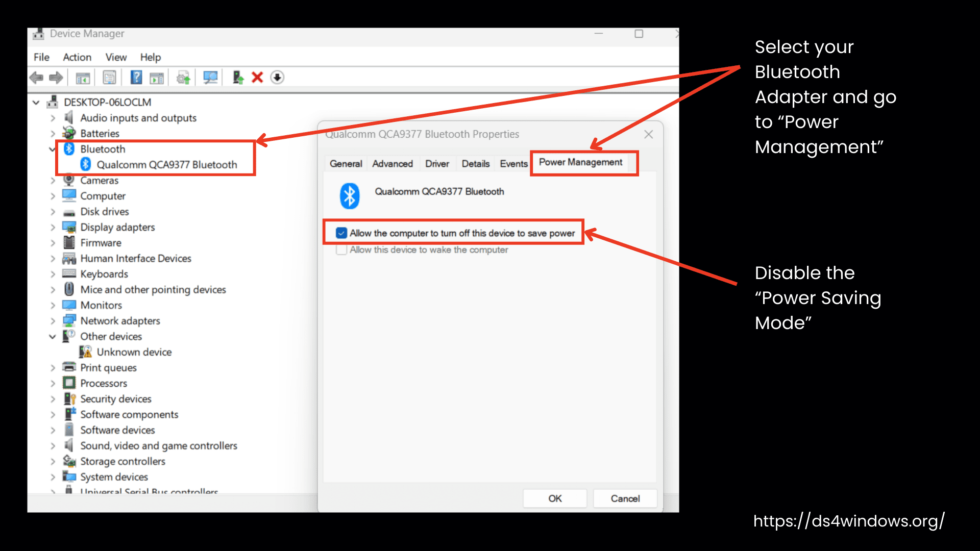Switch to the General tab

(x=346, y=164)
